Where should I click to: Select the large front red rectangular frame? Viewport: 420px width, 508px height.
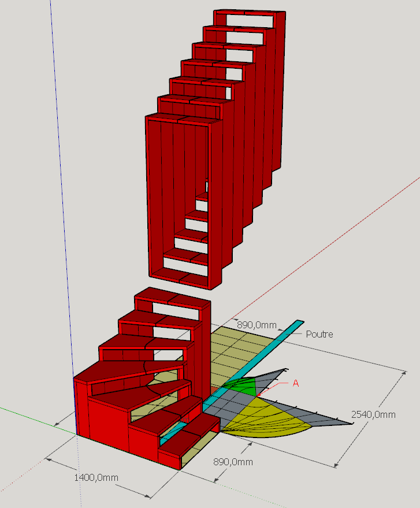coord(184,201)
